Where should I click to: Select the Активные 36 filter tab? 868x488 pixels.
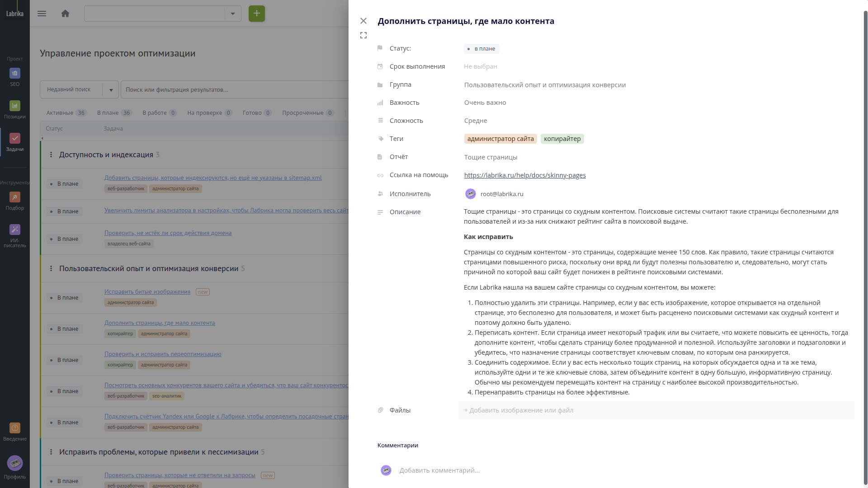coord(66,113)
